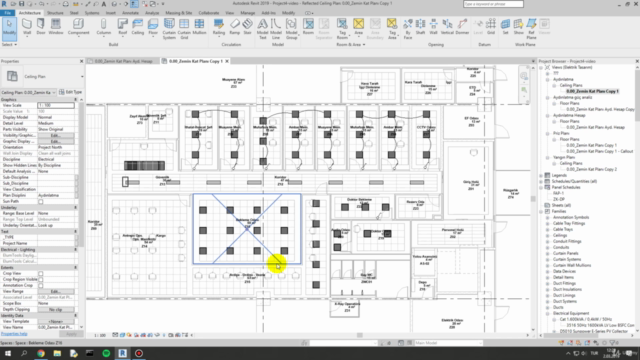Switch to the Manage ribbon tab
This screenshot has width=640, height=360.
(247, 13)
